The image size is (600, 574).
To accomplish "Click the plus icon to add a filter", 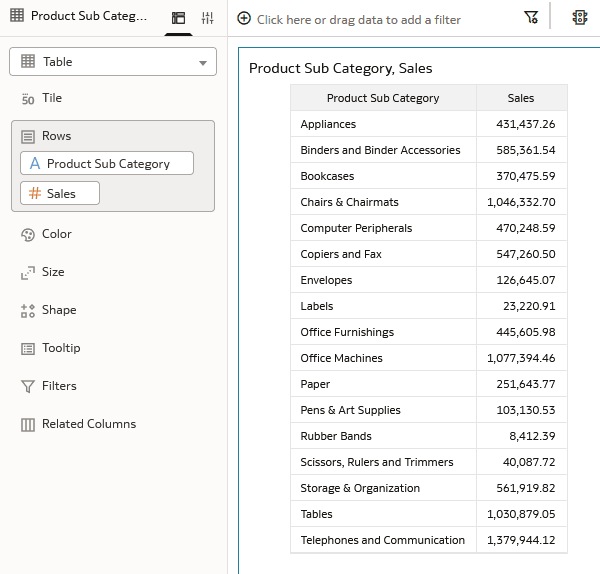I will [244, 18].
